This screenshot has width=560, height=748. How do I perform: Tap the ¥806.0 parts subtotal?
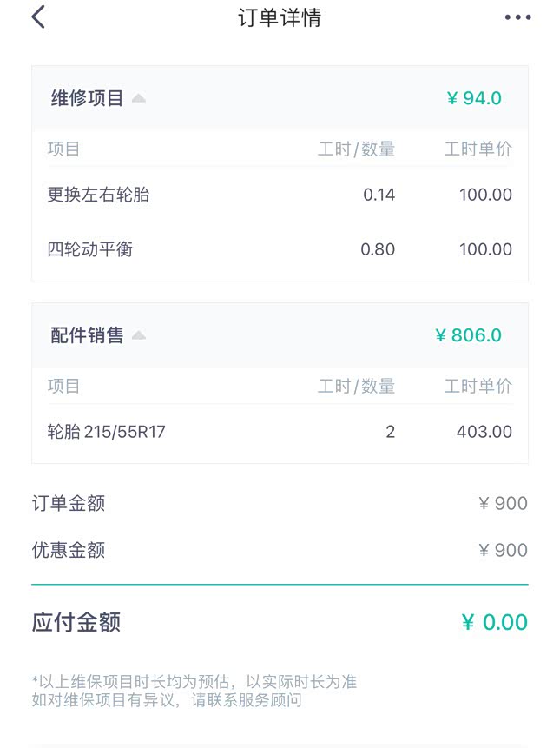468,335
